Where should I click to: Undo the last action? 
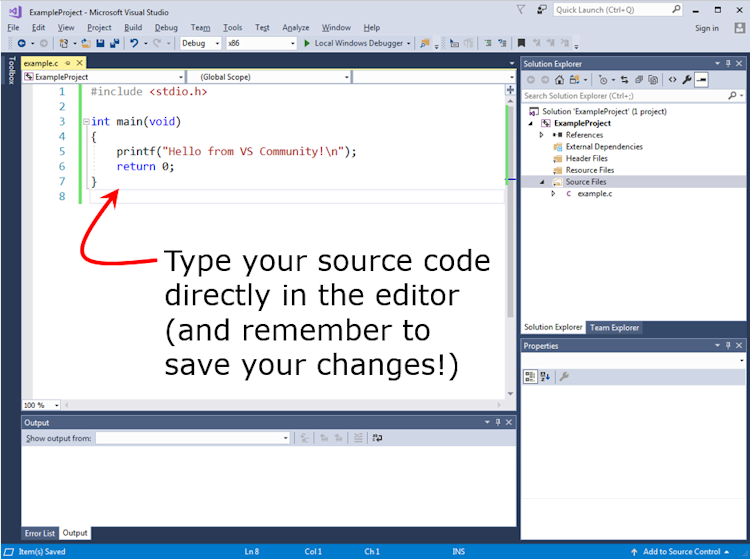click(134, 43)
